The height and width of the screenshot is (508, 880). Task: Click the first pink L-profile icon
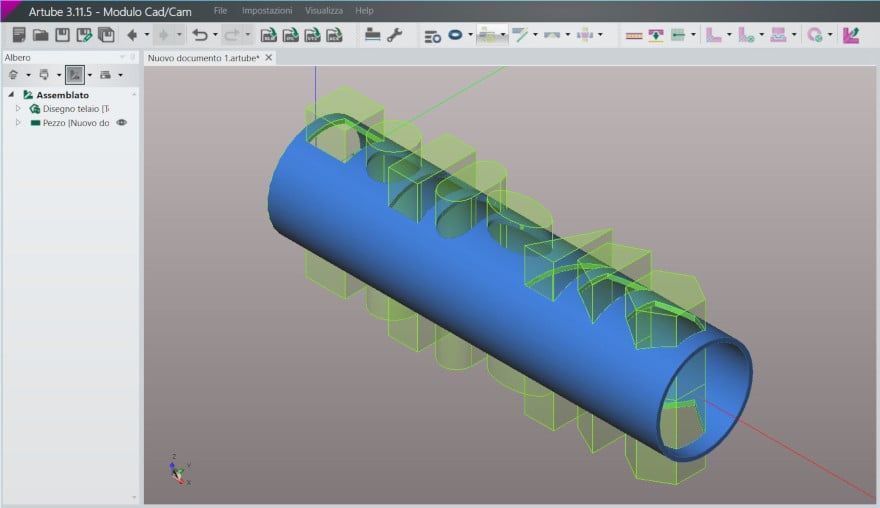point(713,35)
